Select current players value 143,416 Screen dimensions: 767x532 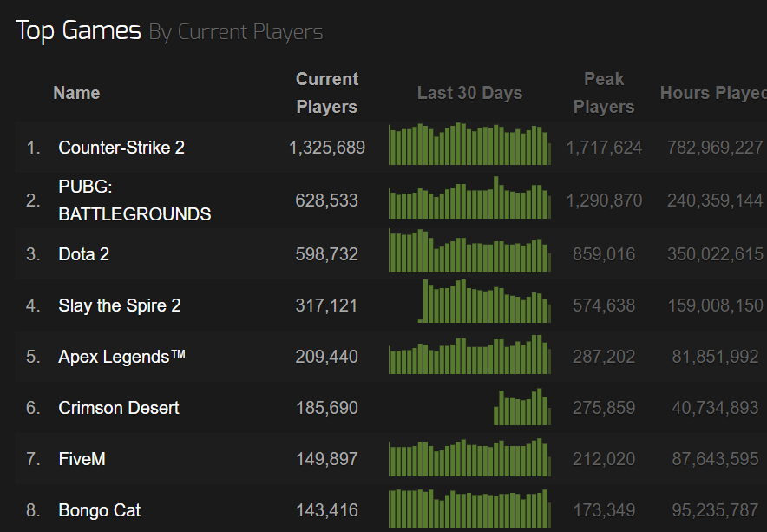tap(327, 510)
